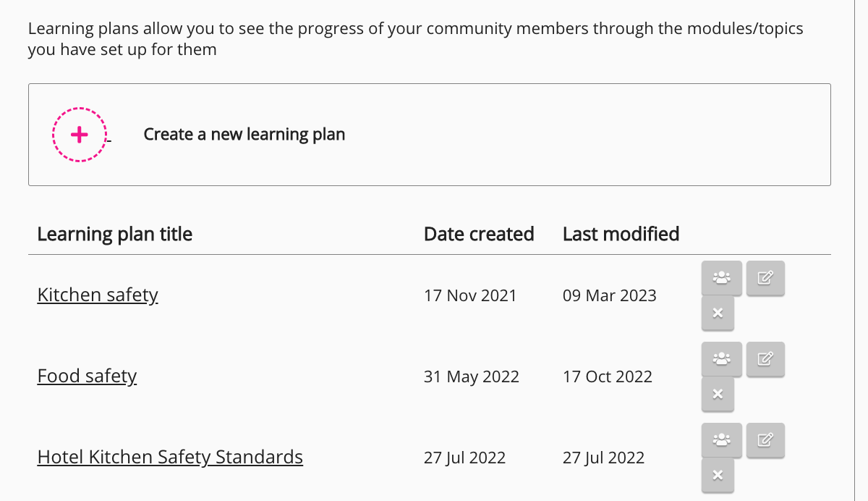Click the 17 Oct 2022 modified date

tap(608, 376)
